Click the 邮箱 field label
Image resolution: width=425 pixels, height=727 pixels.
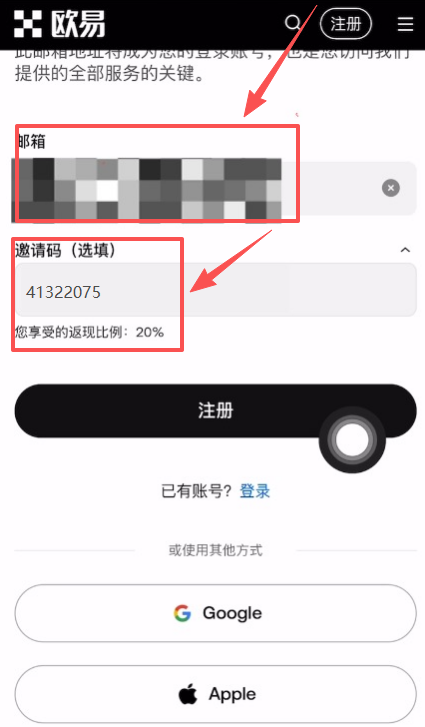tap(32, 141)
